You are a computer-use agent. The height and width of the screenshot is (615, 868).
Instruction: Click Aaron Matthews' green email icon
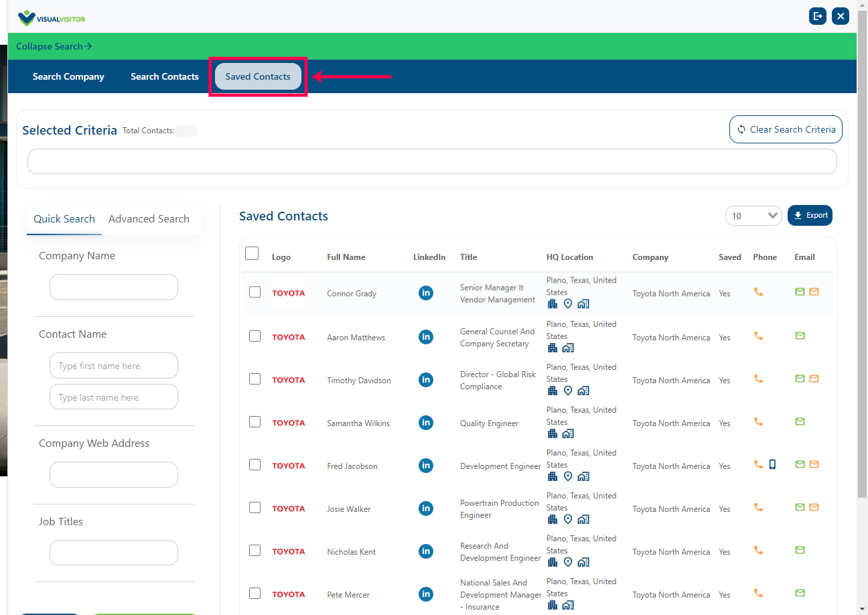coord(800,336)
